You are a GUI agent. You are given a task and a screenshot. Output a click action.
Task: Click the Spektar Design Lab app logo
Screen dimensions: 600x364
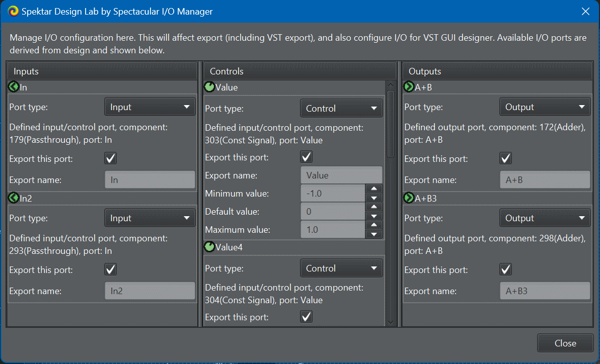(14, 11)
